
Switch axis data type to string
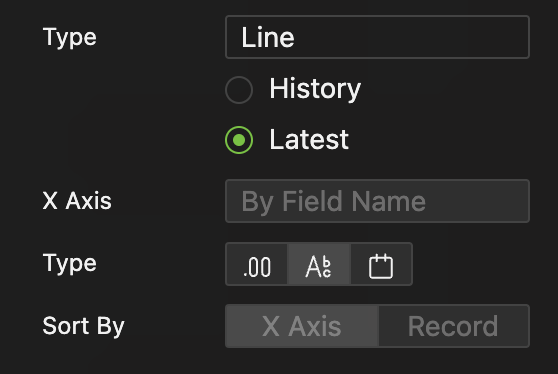point(319,264)
